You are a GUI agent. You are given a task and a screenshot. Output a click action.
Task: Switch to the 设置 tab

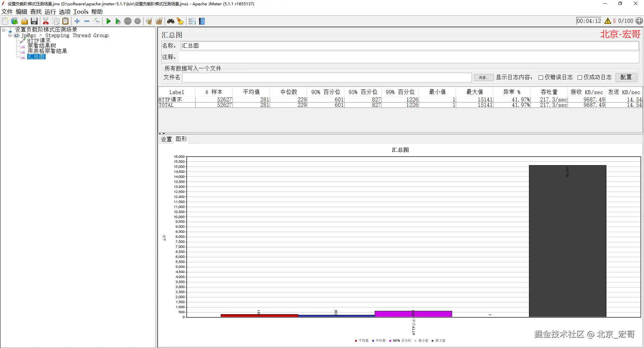(166, 139)
